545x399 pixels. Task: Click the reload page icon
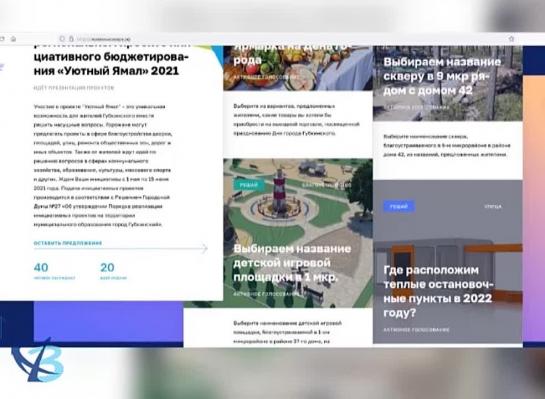(x=2, y=39)
